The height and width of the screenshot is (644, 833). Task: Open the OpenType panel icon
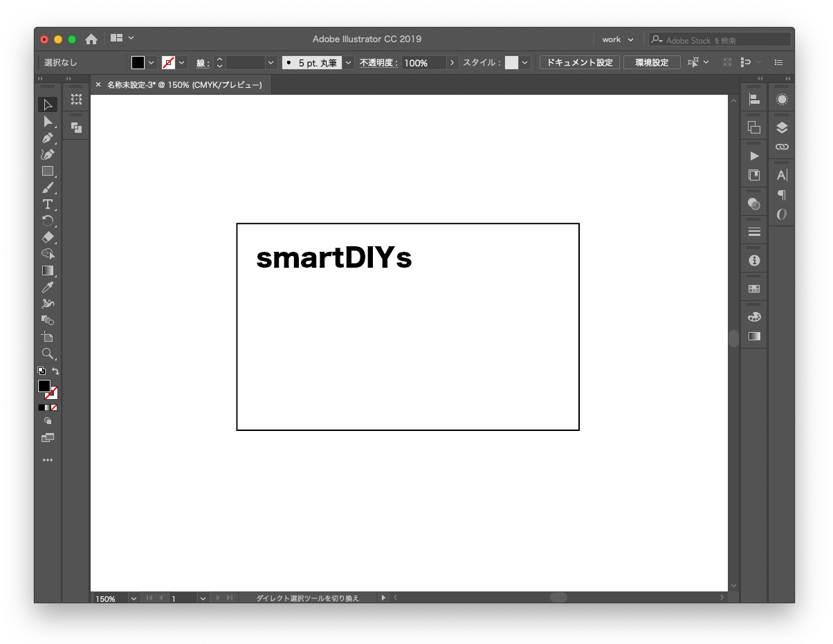(x=782, y=214)
